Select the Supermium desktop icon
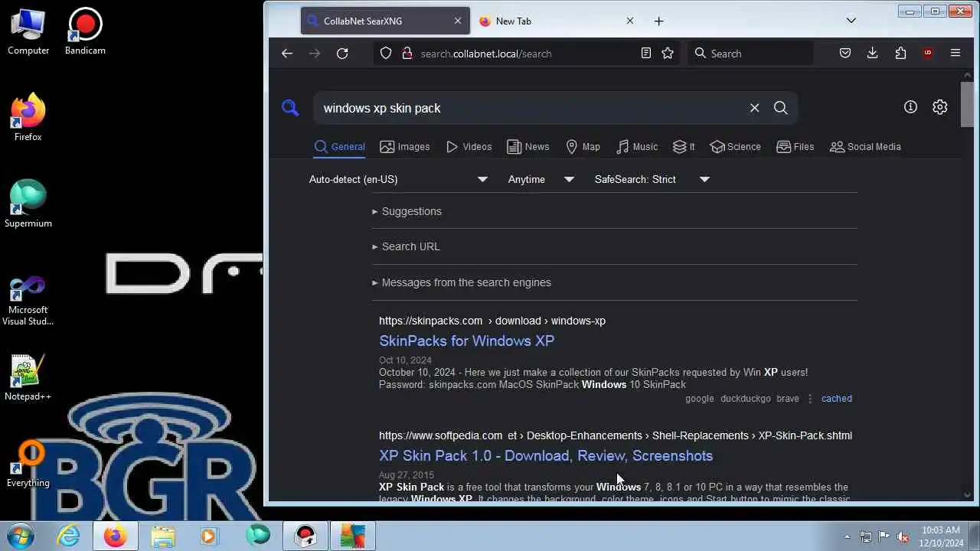The image size is (980, 551). [28, 204]
